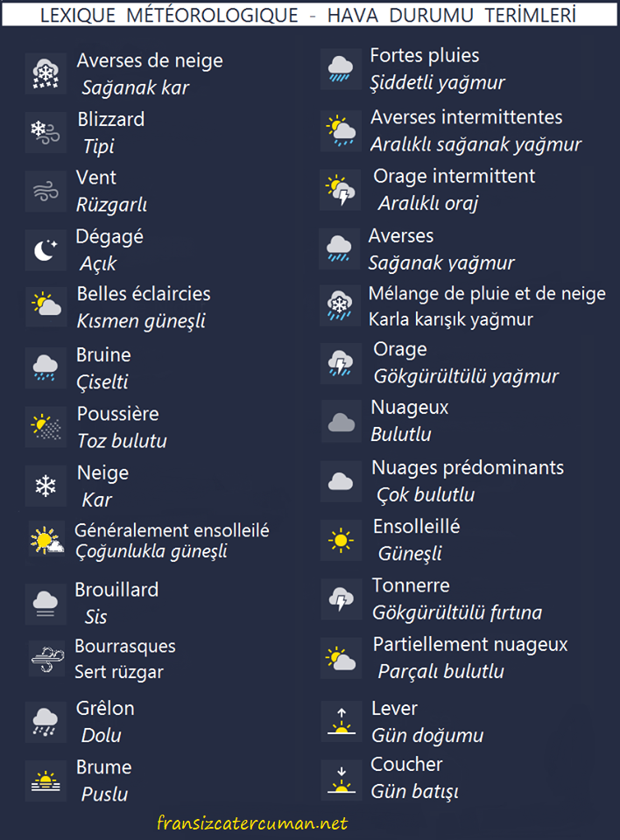Screen dimensions: 620x840
Task: Click the Neige snowflake icon
Action: point(46,486)
